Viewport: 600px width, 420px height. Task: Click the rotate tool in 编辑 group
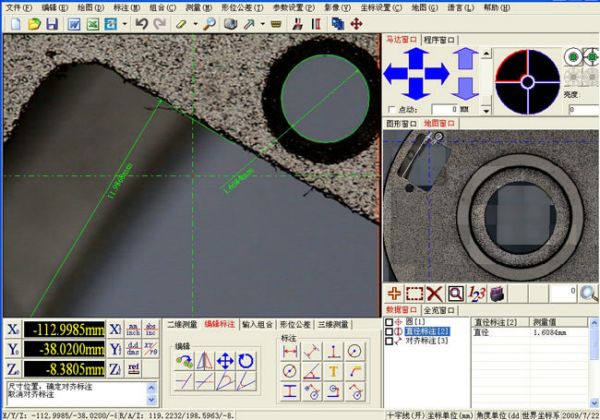click(x=246, y=361)
